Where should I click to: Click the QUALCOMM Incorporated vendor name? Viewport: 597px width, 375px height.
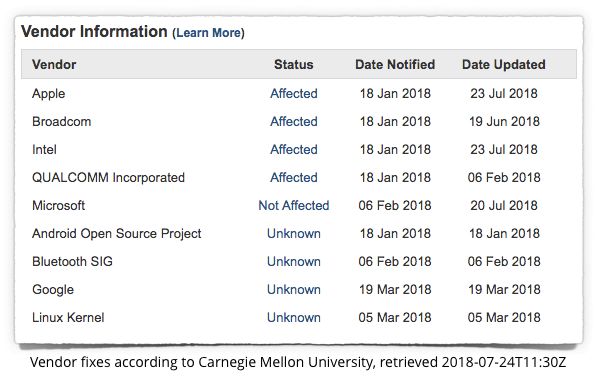108,177
